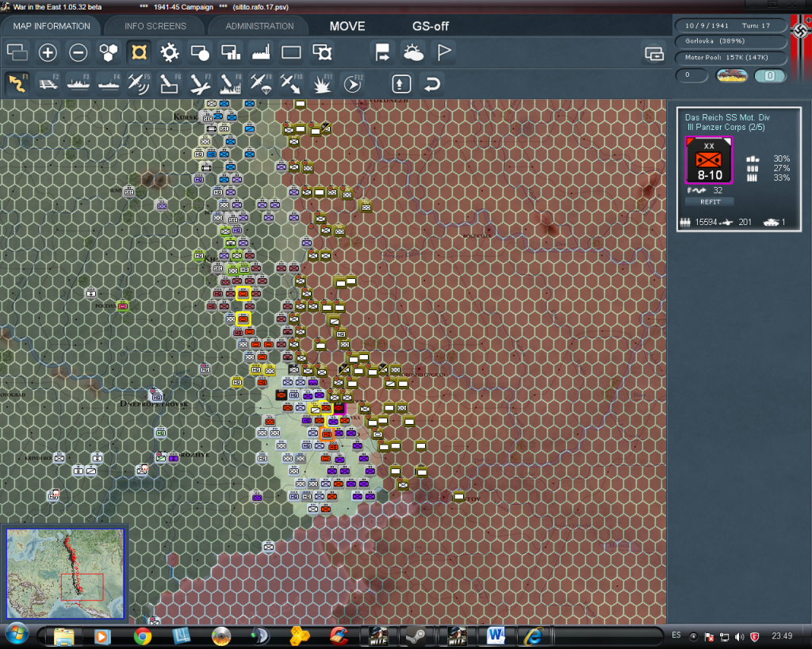Click the 201 guns count
Screen dimensions: 812x649
coord(745,222)
